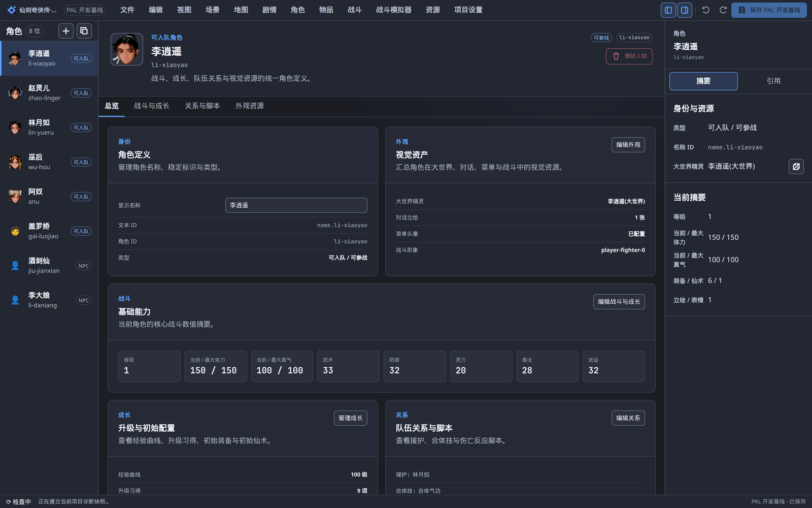Open the 战斗模拟器 menu
Screen dimensions: 812x508
click(x=394, y=10)
